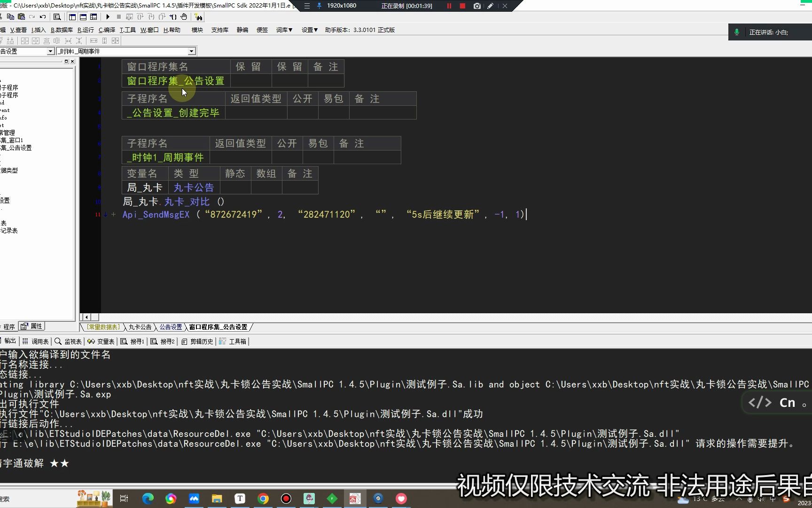Click the run-to-cursor braces icon
Image resolution: width=812 pixels, height=508 pixels.
point(173,17)
